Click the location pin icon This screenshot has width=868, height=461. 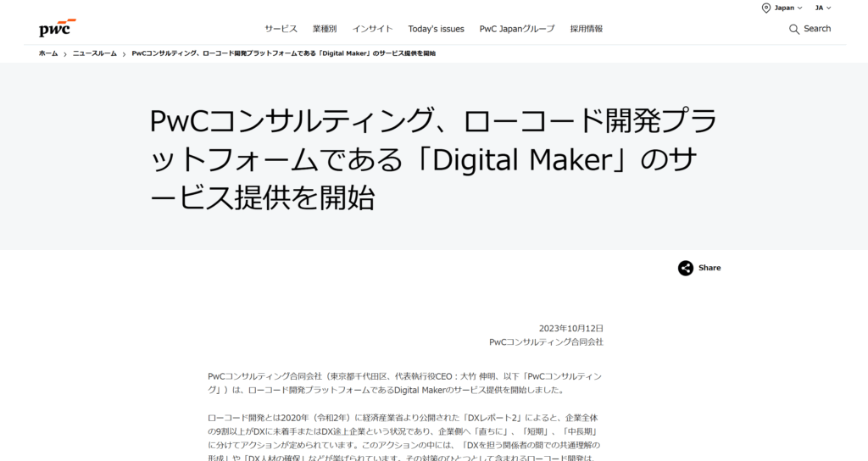click(766, 8)
